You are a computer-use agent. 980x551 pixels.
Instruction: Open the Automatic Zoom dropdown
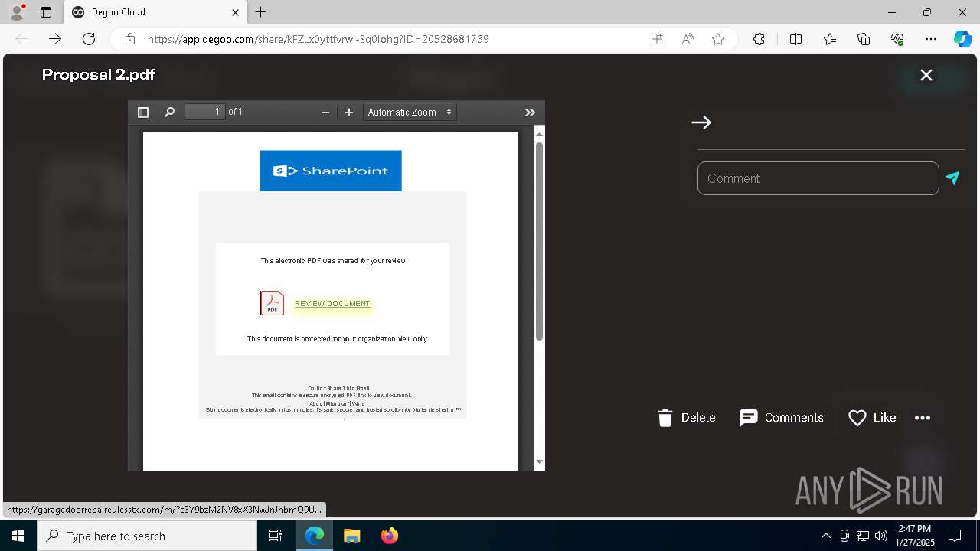pos(410,112)
